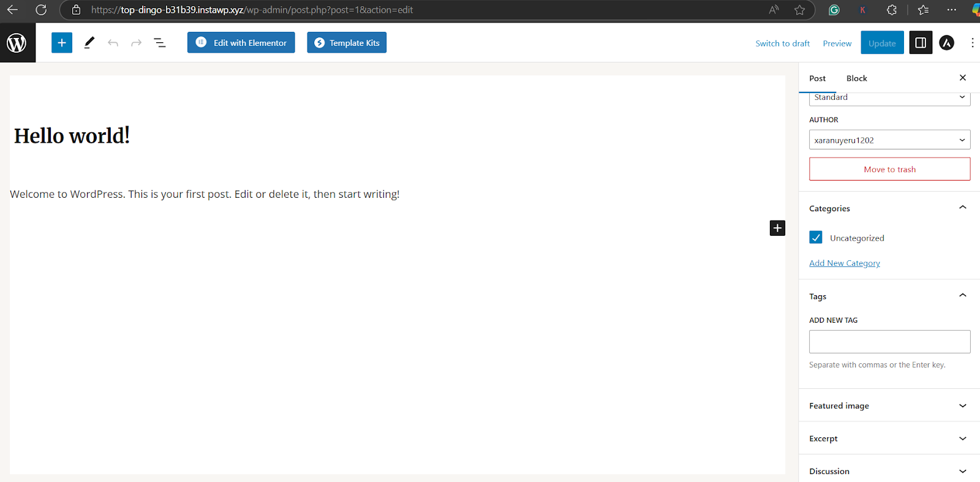Open the Author dropdown showing xaranuyeru1202
Viewport: 980px width, 482px height.
[890, 140]
